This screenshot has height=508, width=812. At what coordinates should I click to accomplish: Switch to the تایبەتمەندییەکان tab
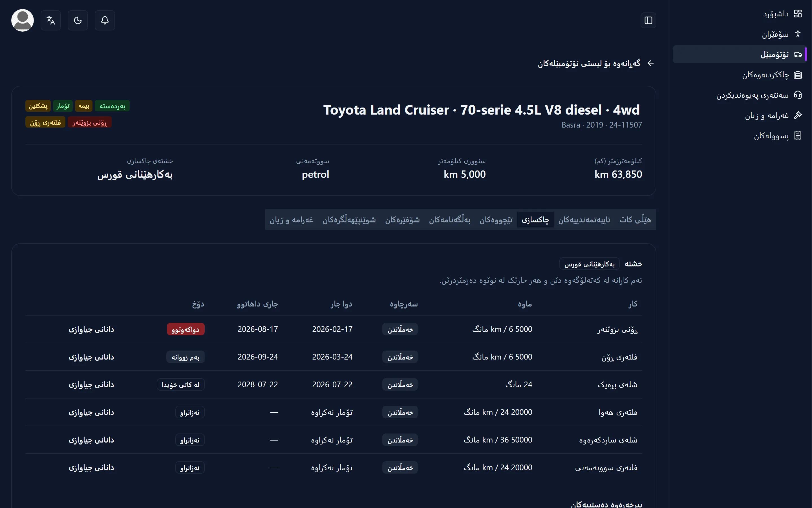[x=584, y=220]
